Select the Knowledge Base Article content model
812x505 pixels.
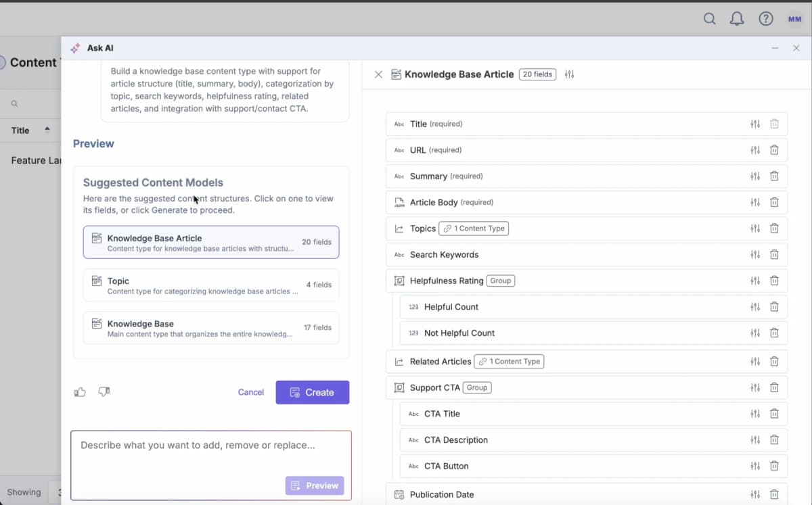click(x=211, y=242)
